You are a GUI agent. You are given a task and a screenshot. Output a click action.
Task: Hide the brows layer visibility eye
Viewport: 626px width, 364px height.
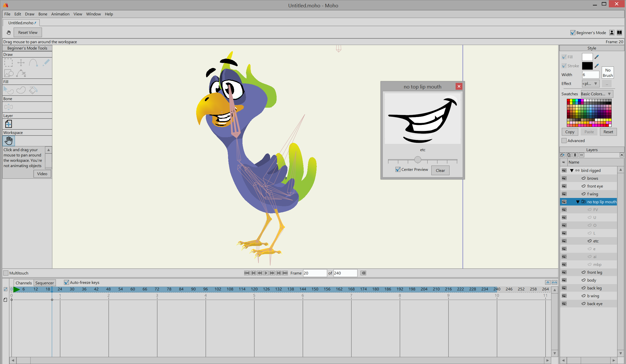click(564, 178)
